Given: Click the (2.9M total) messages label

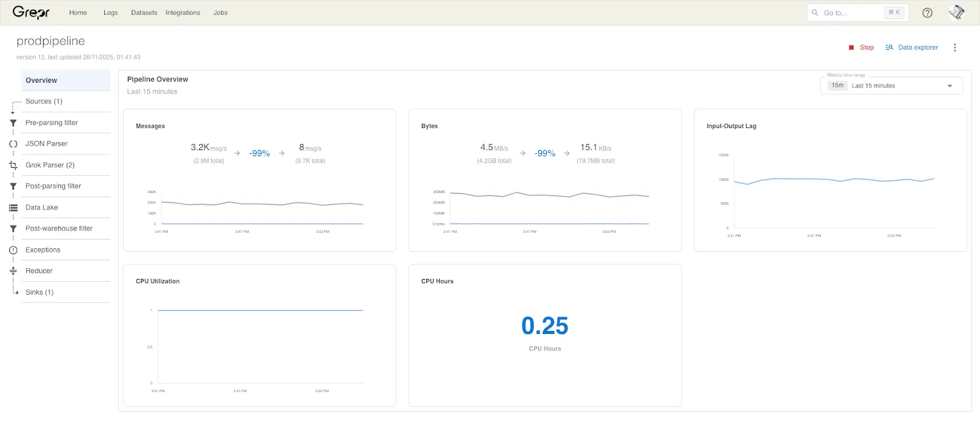Looking at the screenshot, I should 208,161.
